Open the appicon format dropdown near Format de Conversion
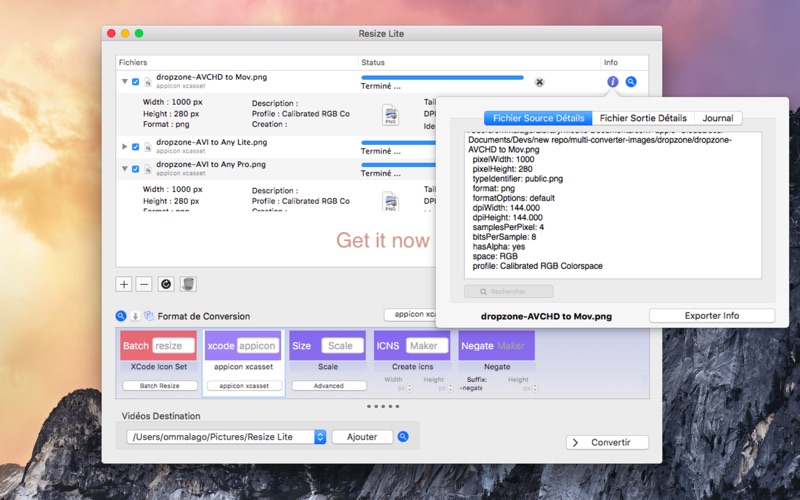This screenshot has width=800, height=500. (411, 314)
